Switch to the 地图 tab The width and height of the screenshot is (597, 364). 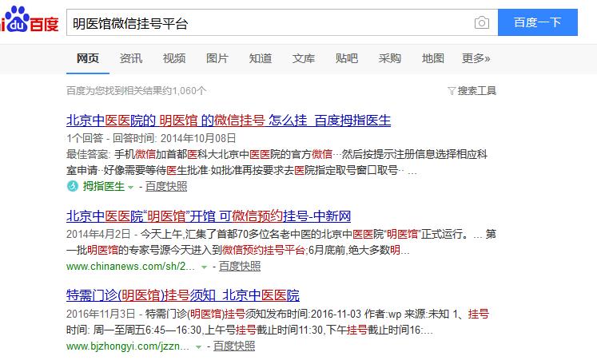point(433,58)
